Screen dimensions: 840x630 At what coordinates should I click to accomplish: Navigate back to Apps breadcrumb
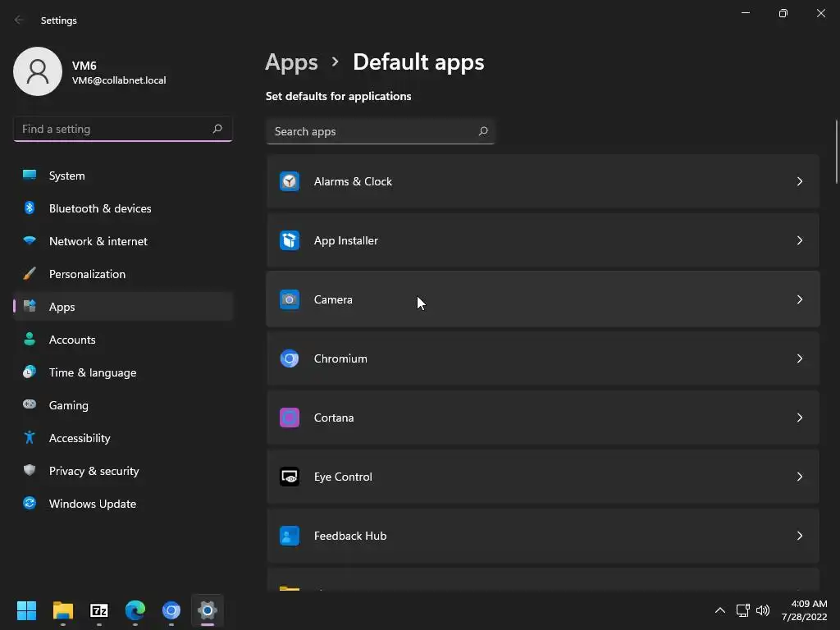tap(291, 62)
